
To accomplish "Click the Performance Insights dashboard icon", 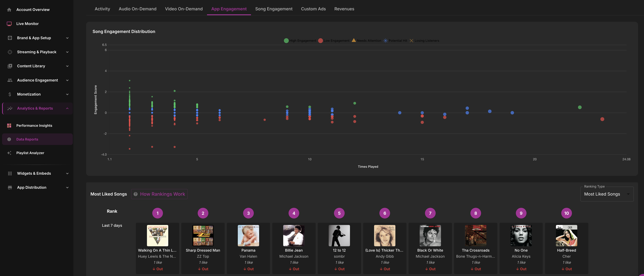I will click(x=9, y=126).
